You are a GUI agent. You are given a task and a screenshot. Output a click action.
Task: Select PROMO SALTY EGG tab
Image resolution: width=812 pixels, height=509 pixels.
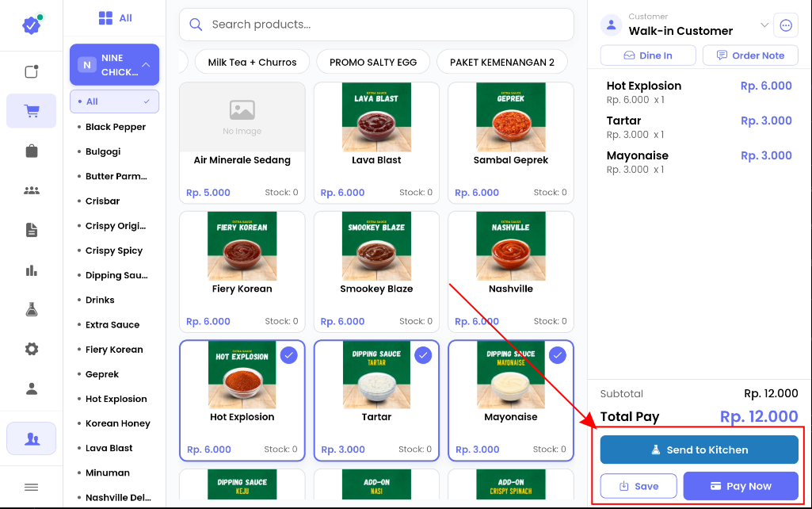point(373,62)
